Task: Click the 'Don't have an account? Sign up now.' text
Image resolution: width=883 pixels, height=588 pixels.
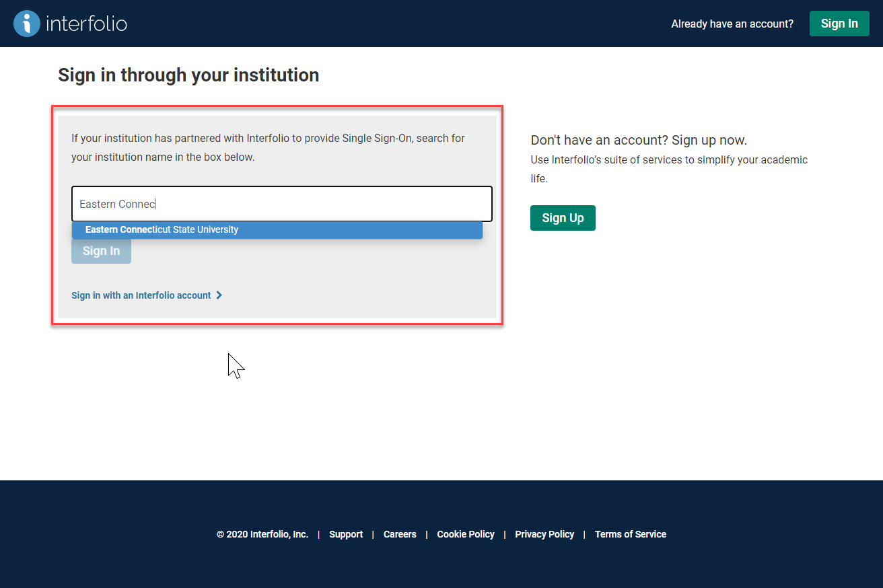Action: [x=639, y=140]
